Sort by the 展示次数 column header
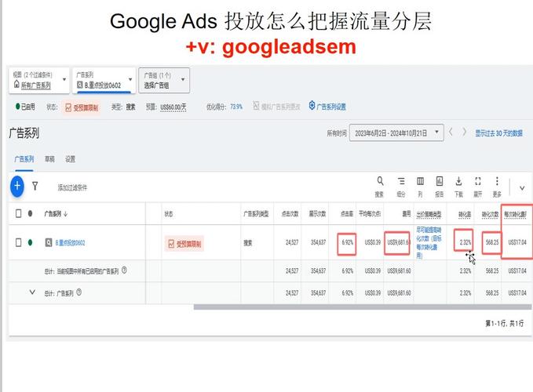533x392 pixels. (x=317, y=214)
